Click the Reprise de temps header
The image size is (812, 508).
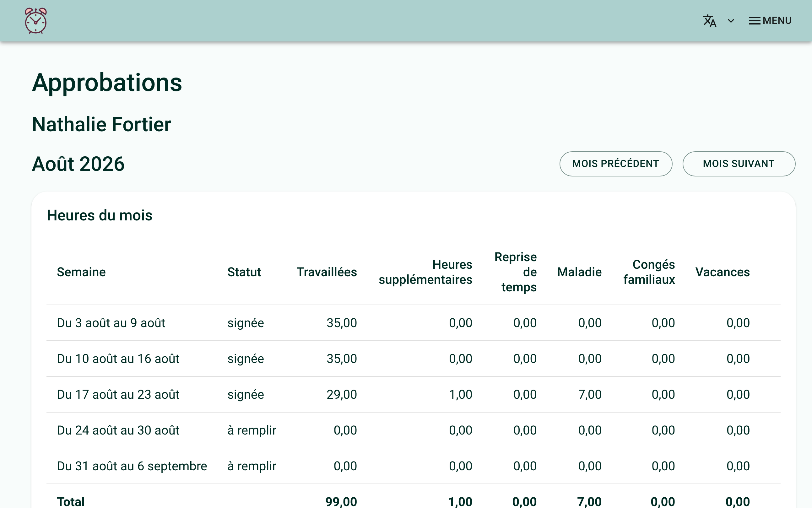[x=515, y=272]
